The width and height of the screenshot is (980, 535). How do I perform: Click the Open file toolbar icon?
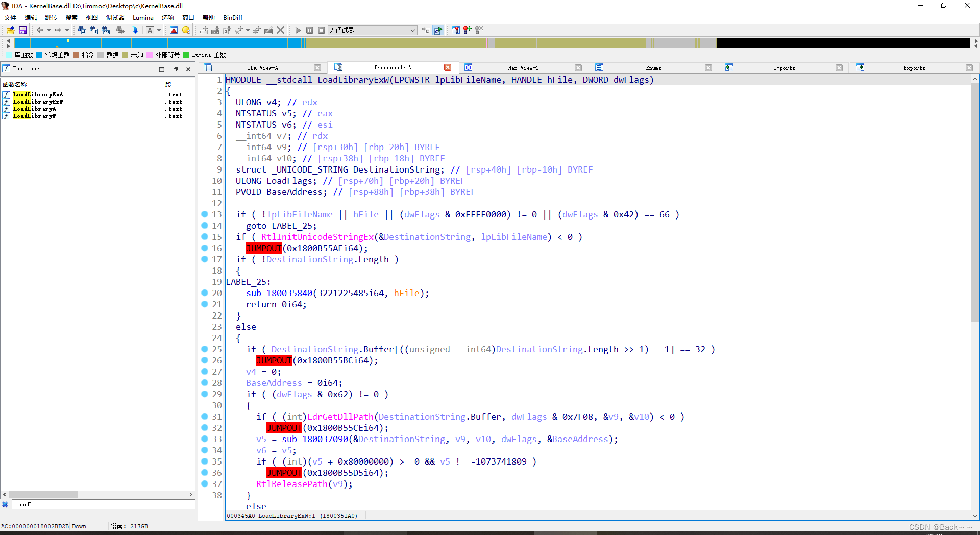click(10, 30)
